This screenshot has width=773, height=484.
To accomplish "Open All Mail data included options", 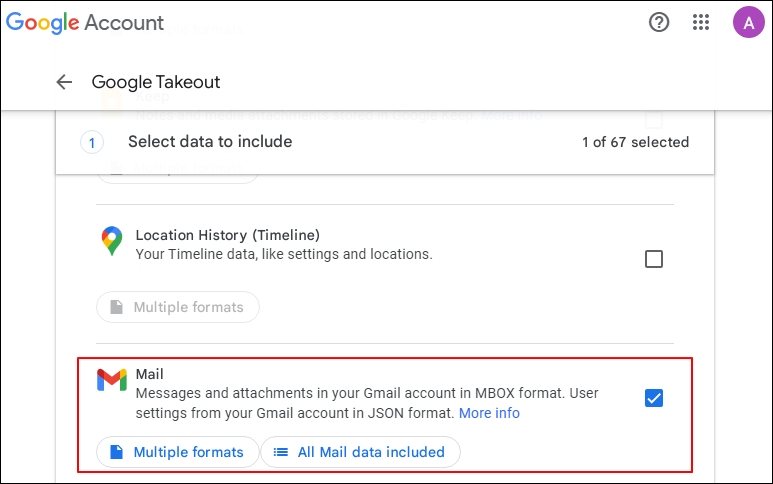I will (x=360, y=452).
